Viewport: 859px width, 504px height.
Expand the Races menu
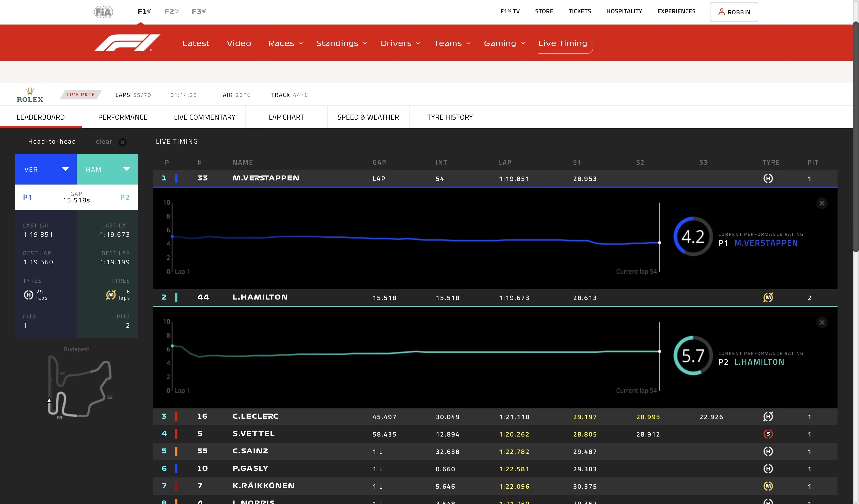(286, 43)
